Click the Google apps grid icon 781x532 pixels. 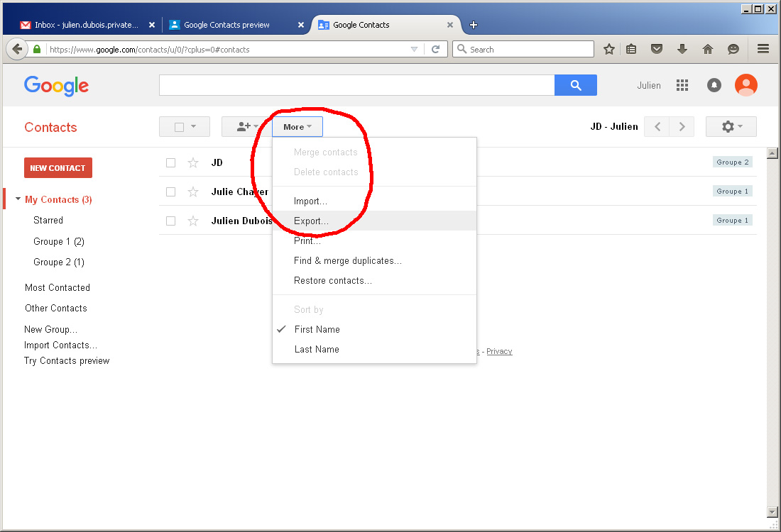coord(682,85)
